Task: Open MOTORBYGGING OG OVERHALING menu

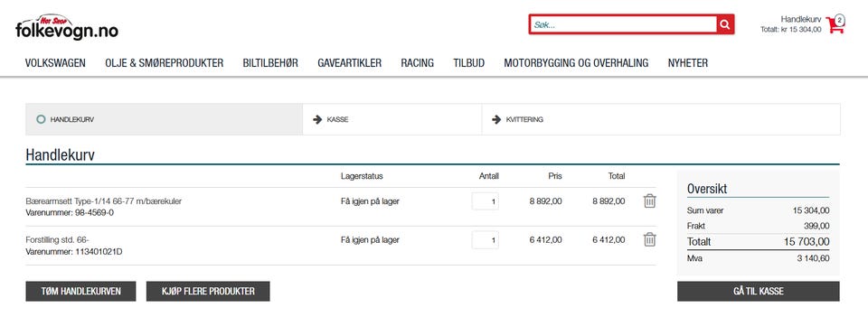Action: pyautogui.click(x=576, y=63)
